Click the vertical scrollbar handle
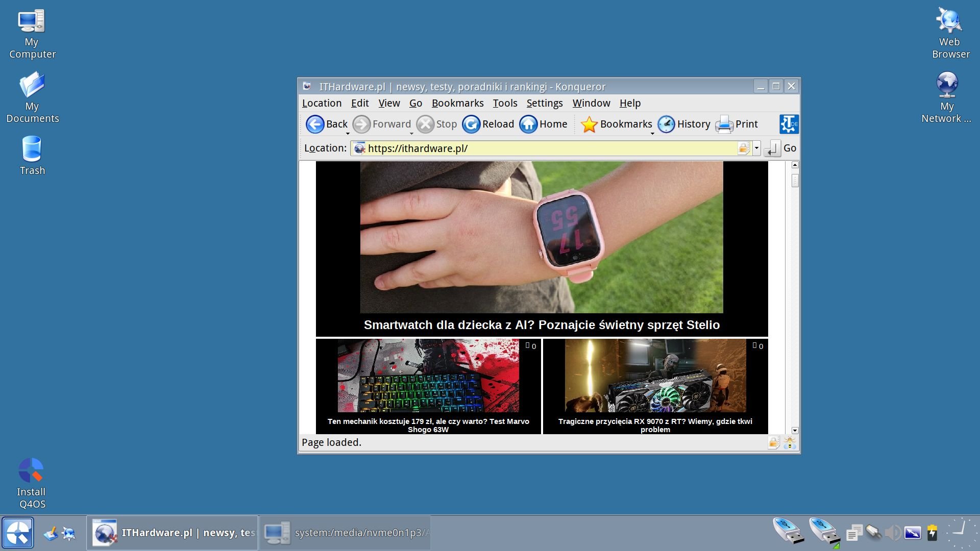 click(795, 181)
